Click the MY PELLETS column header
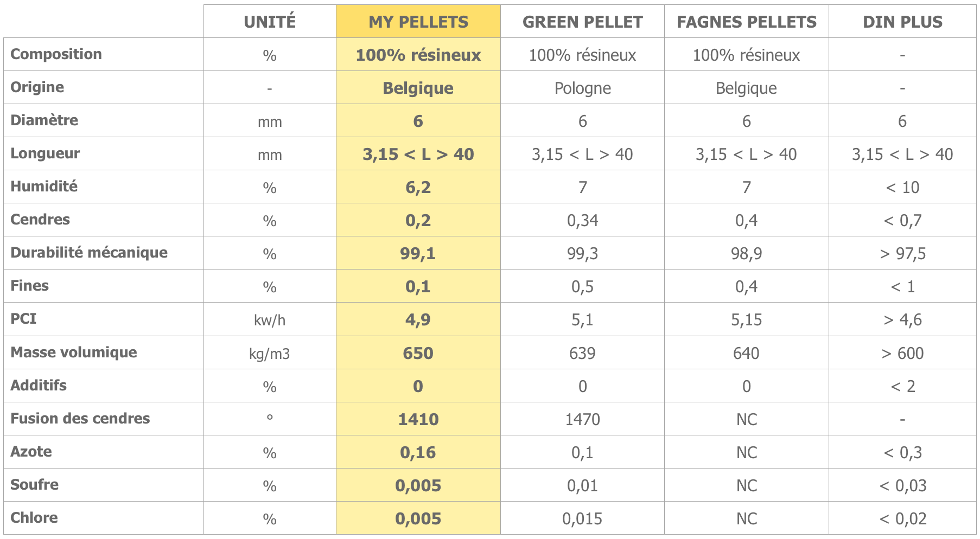Screen dimensions: 980x539 click(x=418, y=22)
